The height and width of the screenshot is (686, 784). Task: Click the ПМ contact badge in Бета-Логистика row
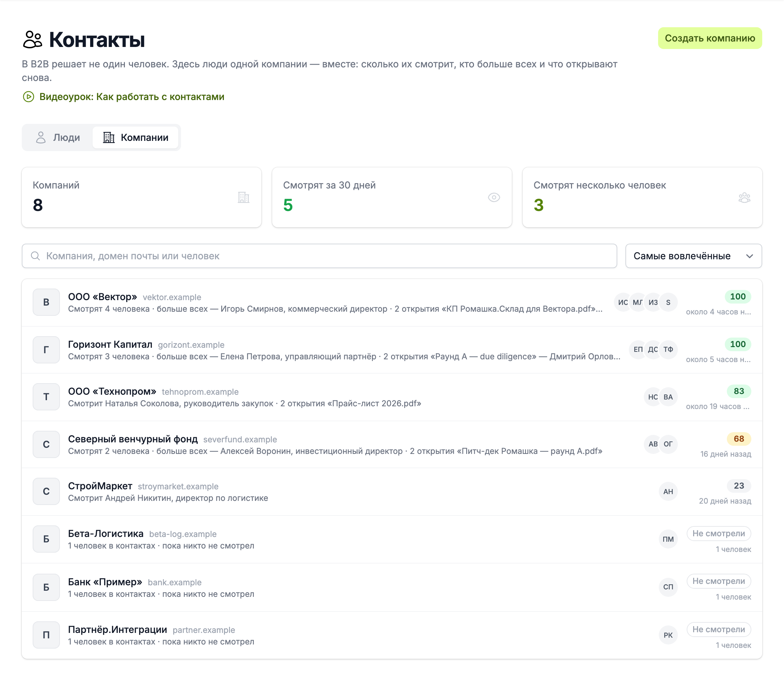668,539
